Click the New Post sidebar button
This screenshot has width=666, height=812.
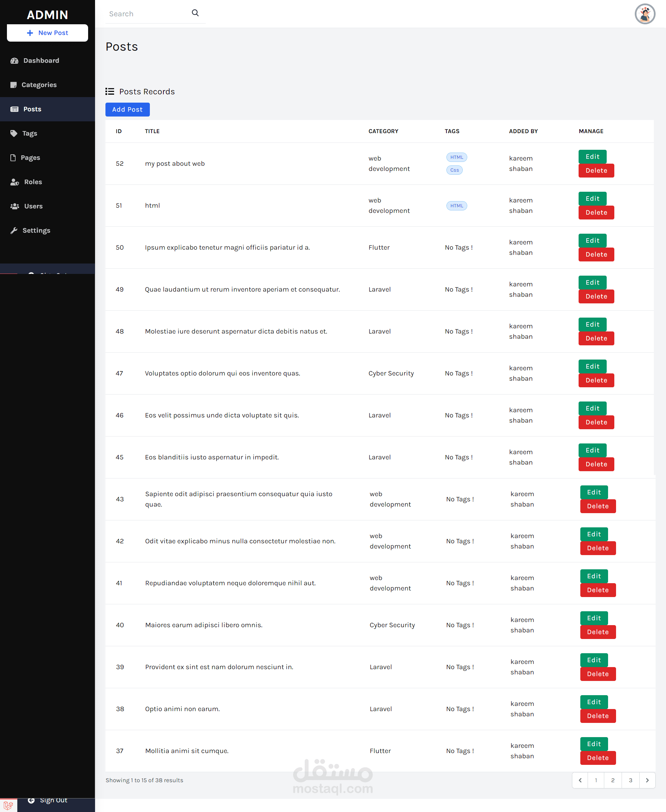[47, 33]
